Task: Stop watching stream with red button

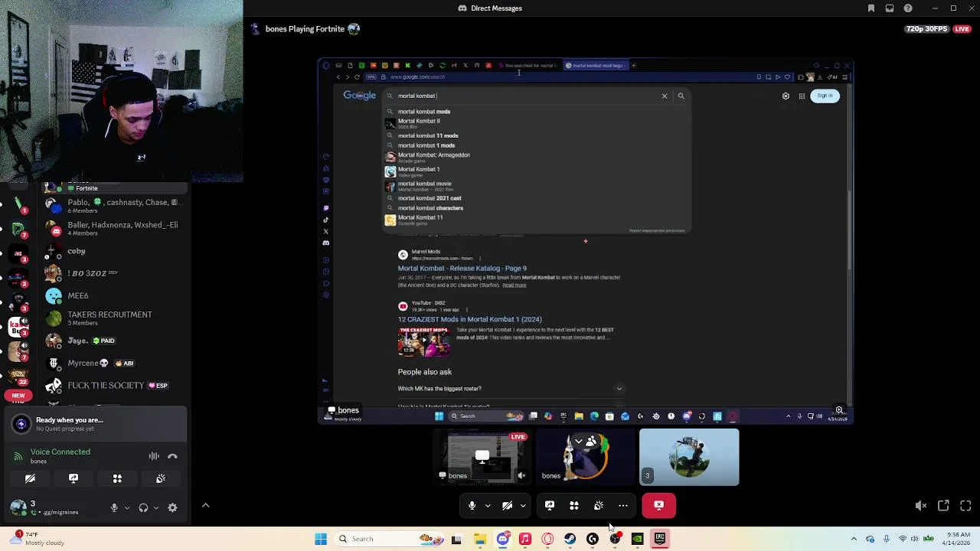Action: 659,505
